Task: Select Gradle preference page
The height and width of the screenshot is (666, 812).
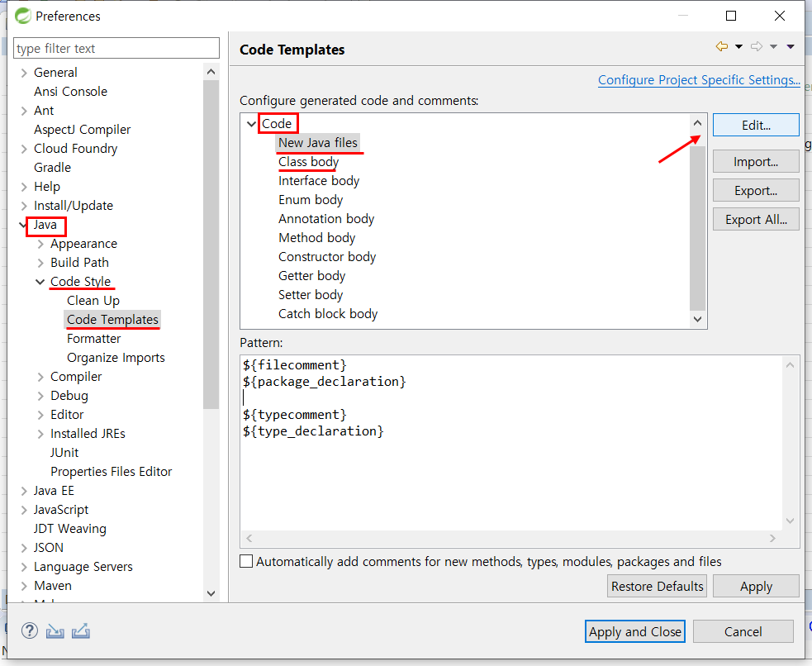Action: (52, 168)
